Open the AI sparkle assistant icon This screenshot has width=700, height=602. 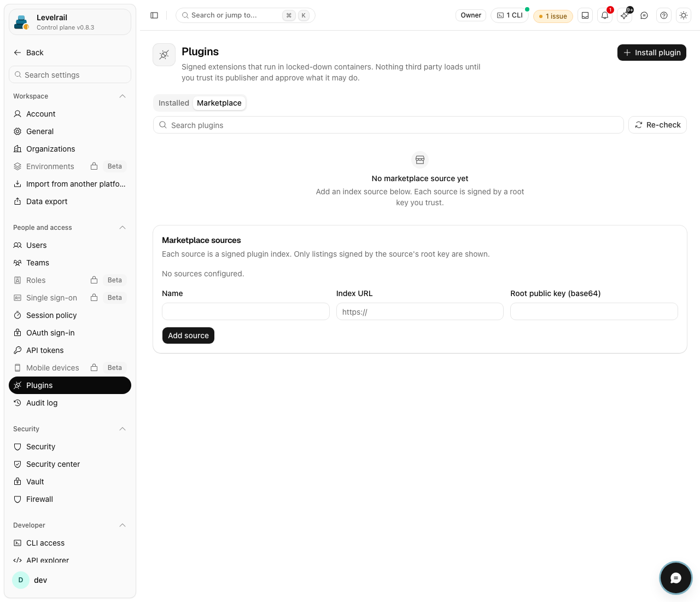[625, 15]
